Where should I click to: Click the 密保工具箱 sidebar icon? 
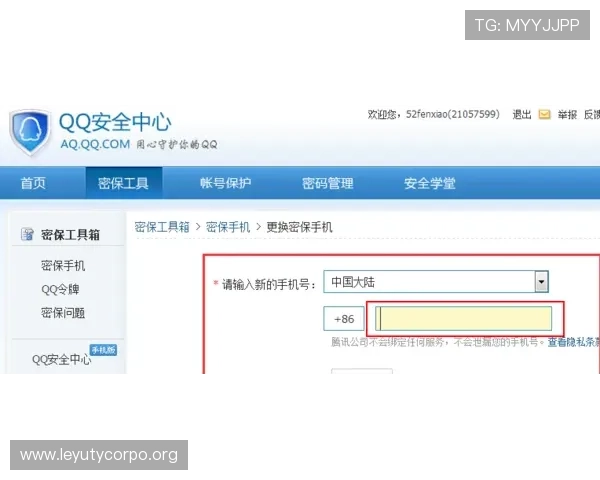tap(27, 234)
